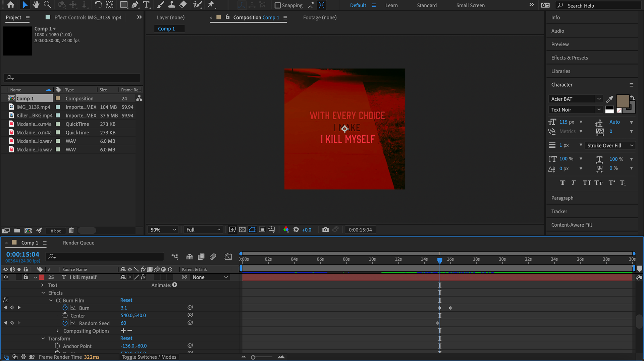Toggle the Center property stopwatch
The height and width of the screenshot is (361, 644).
65,315
